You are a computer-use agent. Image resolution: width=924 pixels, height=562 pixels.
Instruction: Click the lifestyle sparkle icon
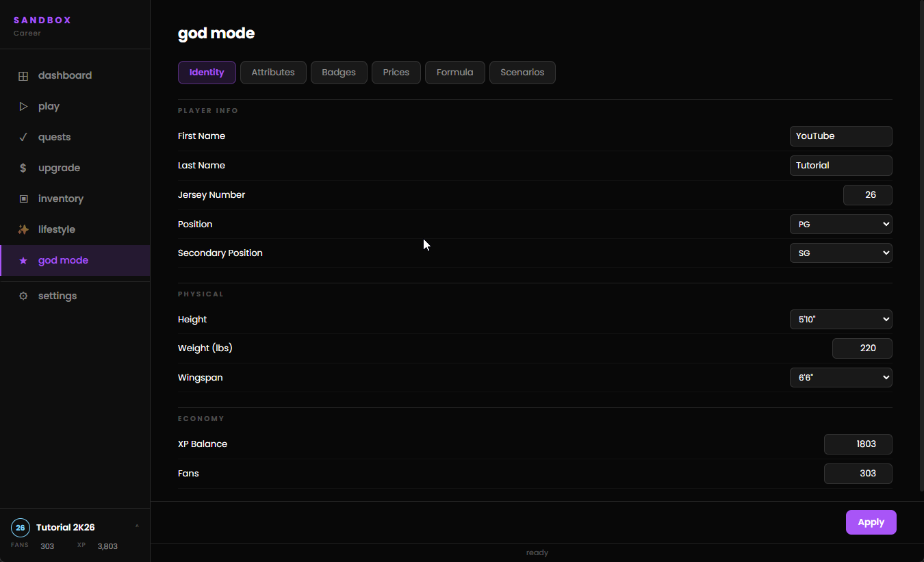pyautogui.click(x=23, y=229)
